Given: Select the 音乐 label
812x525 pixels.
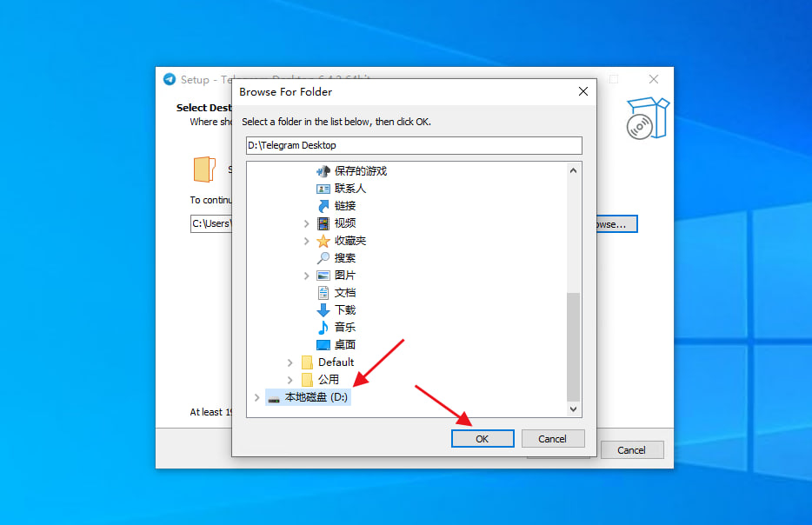Looking at the screenshot, I should (x=345, y=327).
